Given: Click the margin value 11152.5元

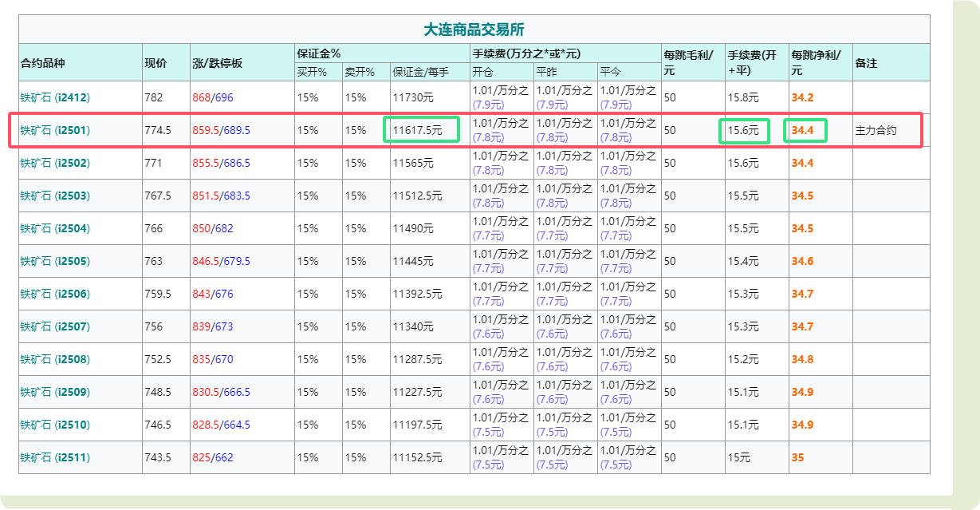Looking at the screenshot, I should pos(417,457).
